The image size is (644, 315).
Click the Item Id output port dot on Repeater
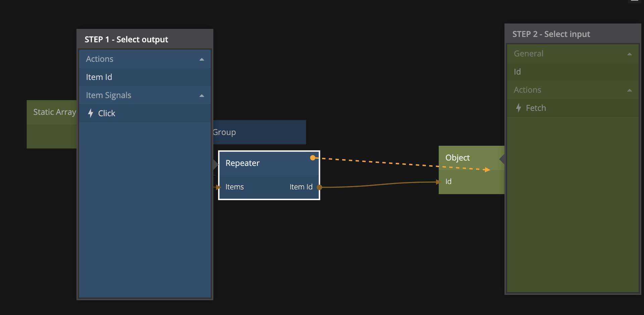click(319, 187)
